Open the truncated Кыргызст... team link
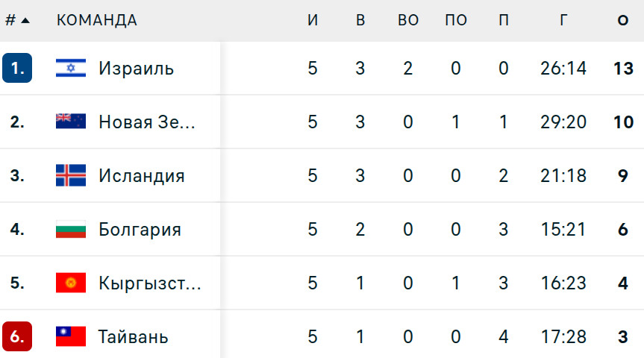 click(x=149, y=283)
